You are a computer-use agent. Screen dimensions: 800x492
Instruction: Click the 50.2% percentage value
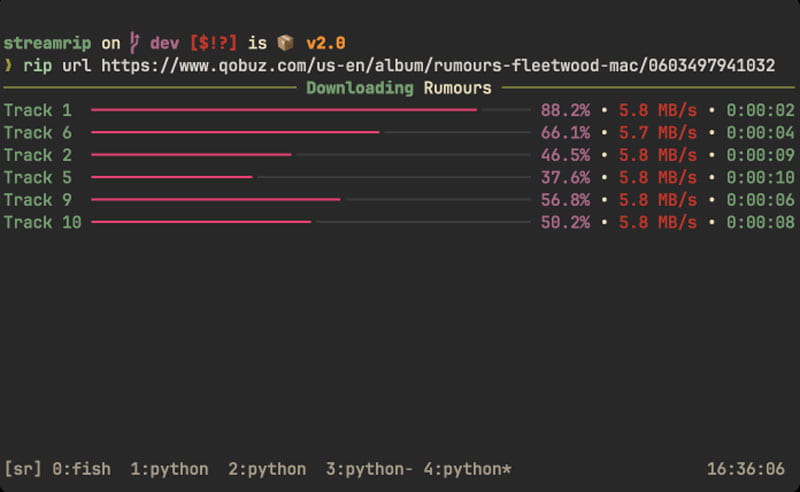(x=565, y=223)
